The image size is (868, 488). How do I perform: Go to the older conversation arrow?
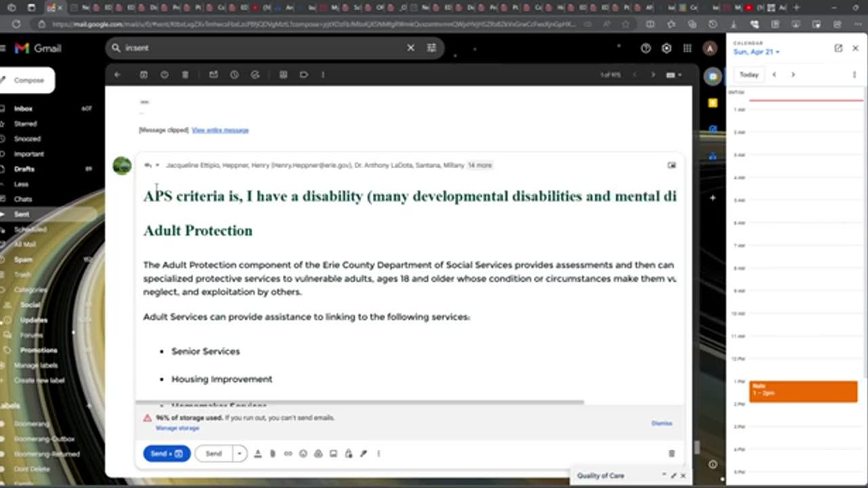653,75
